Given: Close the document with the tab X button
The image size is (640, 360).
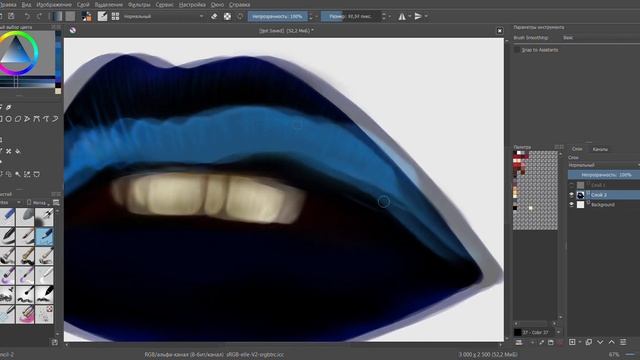Looking at the screenshot, I should (500, 31).
